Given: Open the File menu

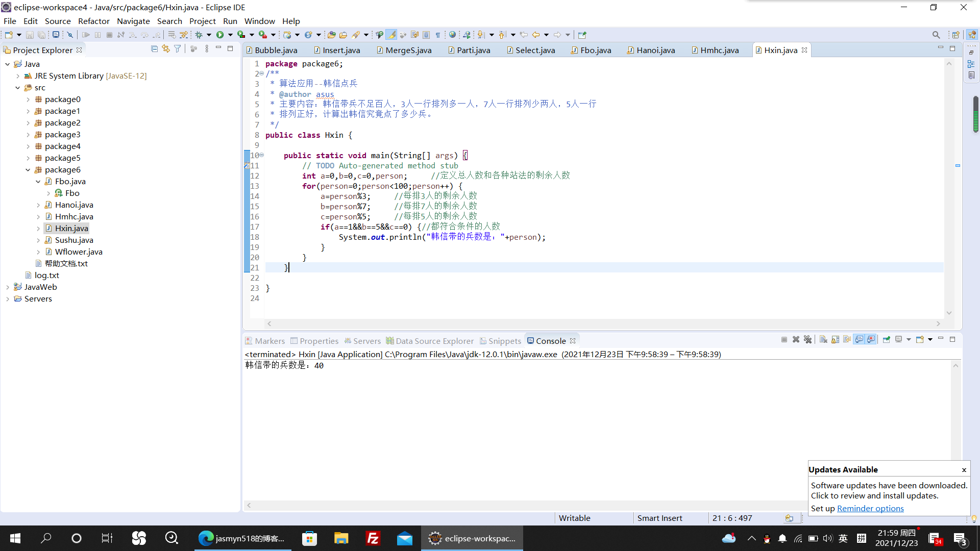Looking at the screenshot, I should click(x=10, y=21).
